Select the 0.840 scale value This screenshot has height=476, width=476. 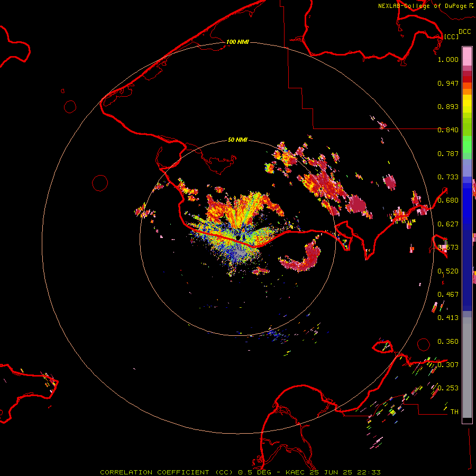[x=448, y=130]
